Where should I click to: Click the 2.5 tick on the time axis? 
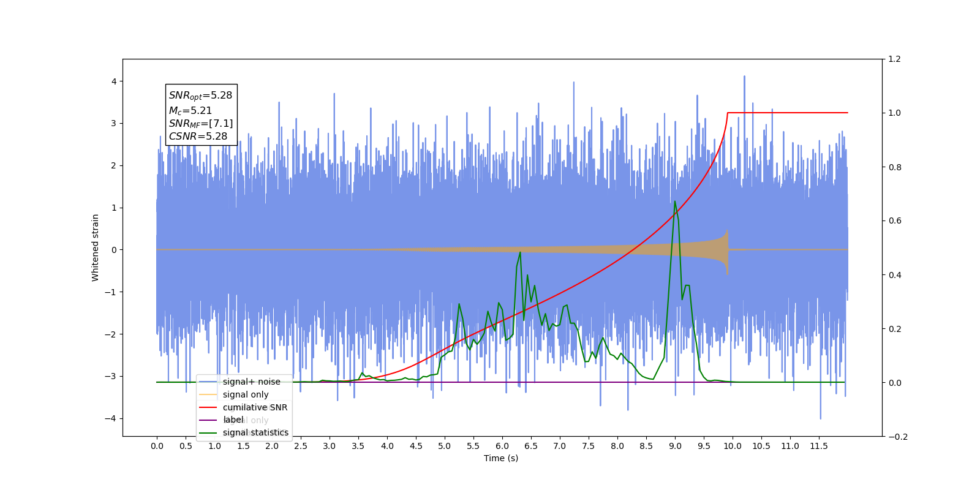pyautogui.click(x=301, y=446)
